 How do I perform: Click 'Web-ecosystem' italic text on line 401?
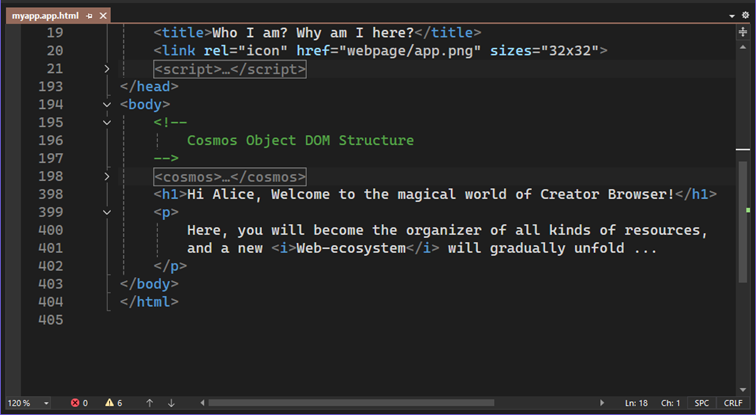(351, 248)
